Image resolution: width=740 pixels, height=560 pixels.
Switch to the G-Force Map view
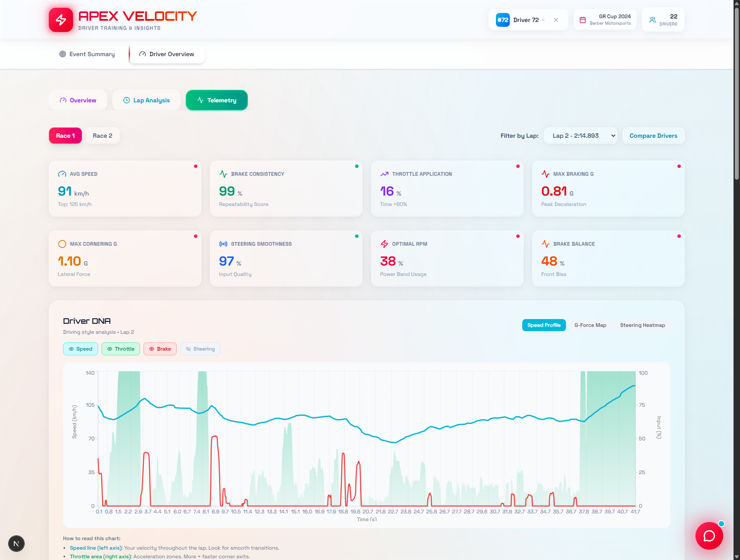pos(590,325)
